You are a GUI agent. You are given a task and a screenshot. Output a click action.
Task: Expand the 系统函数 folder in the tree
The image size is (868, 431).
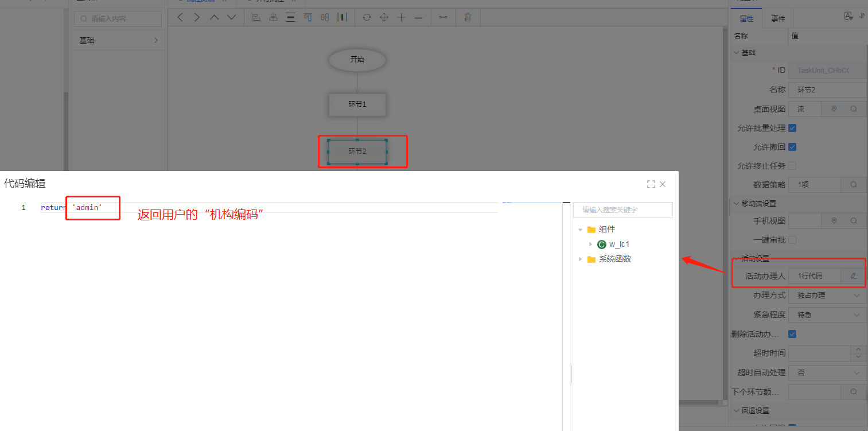pos(581,259)
